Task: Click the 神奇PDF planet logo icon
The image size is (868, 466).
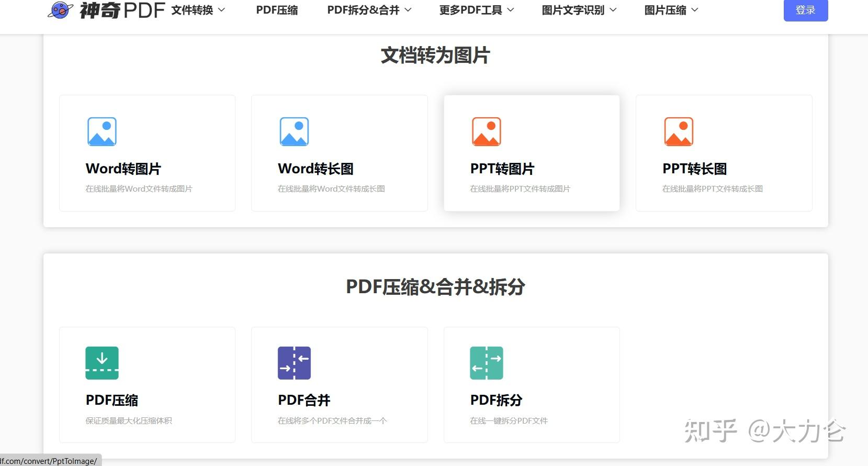Action: [x=60, y=10]
